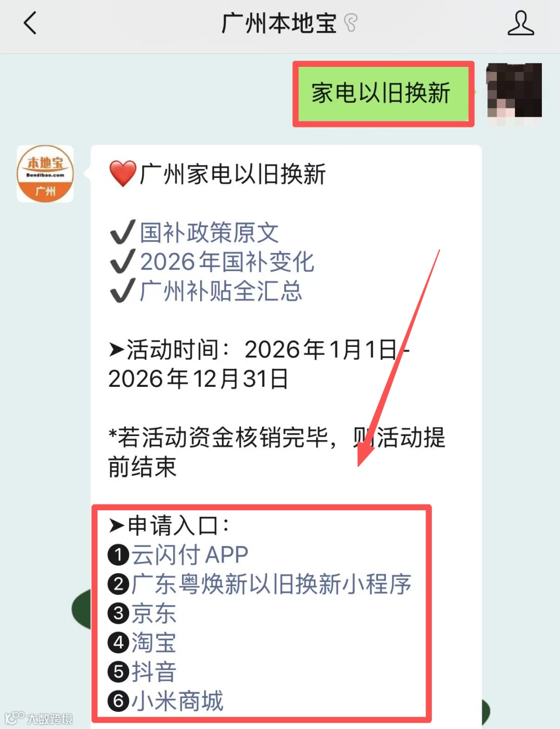Open the 本地宝 sender avatar
Viewport: 560px width, 729px height.
click(45, 174)
